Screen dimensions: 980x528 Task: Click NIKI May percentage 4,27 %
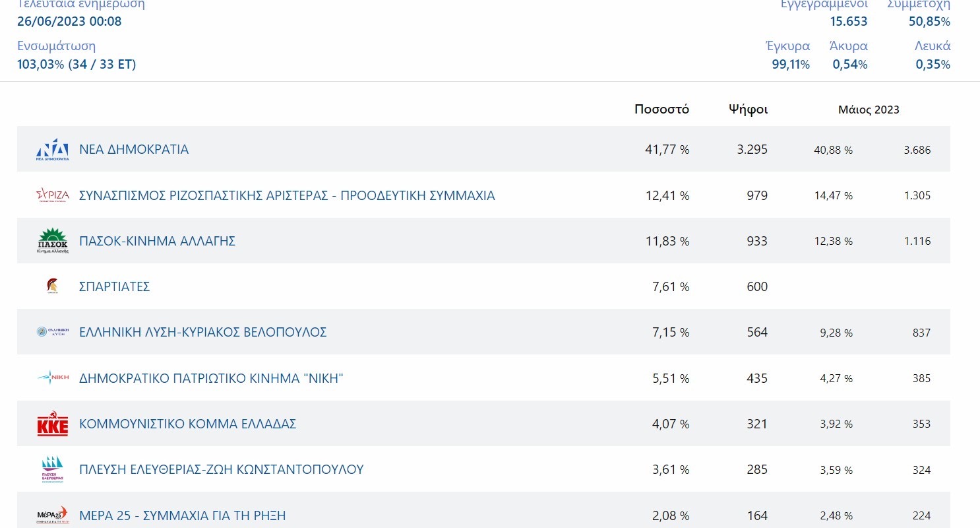click(x=836, y=379)
